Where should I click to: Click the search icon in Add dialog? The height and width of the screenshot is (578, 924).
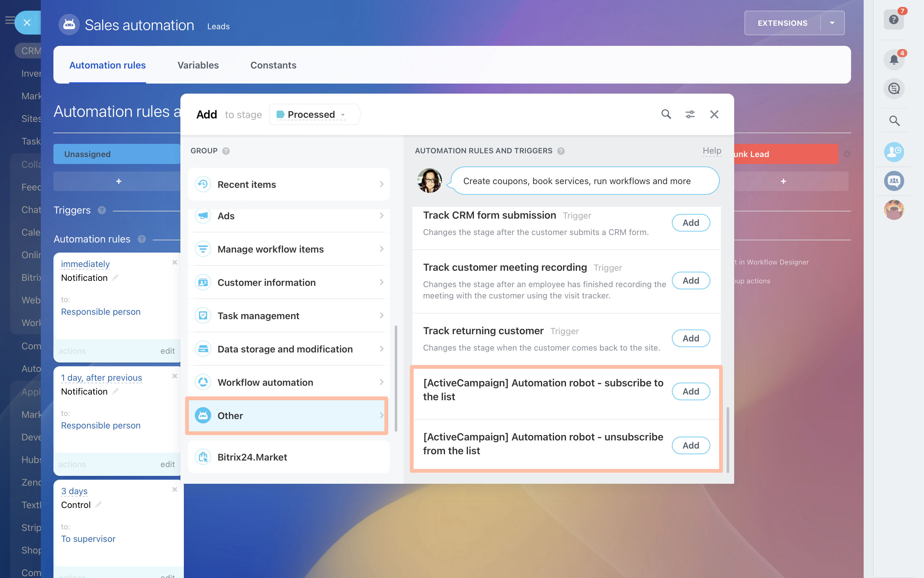pyautogui.click(x=666, y=114)
